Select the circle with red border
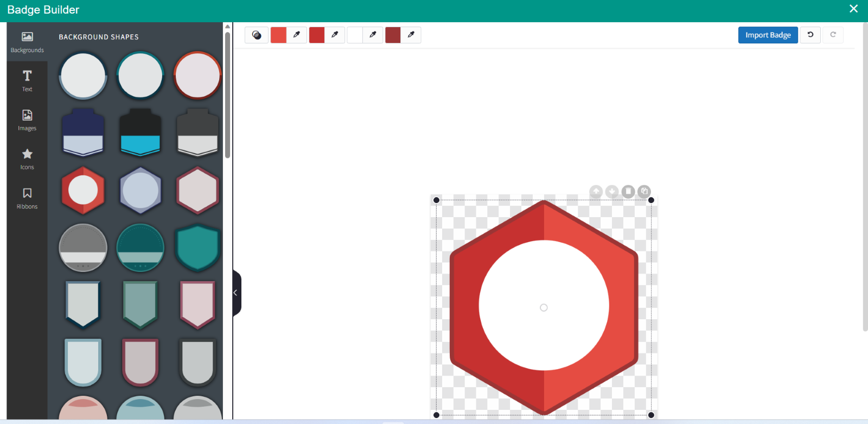 point(197,75)
